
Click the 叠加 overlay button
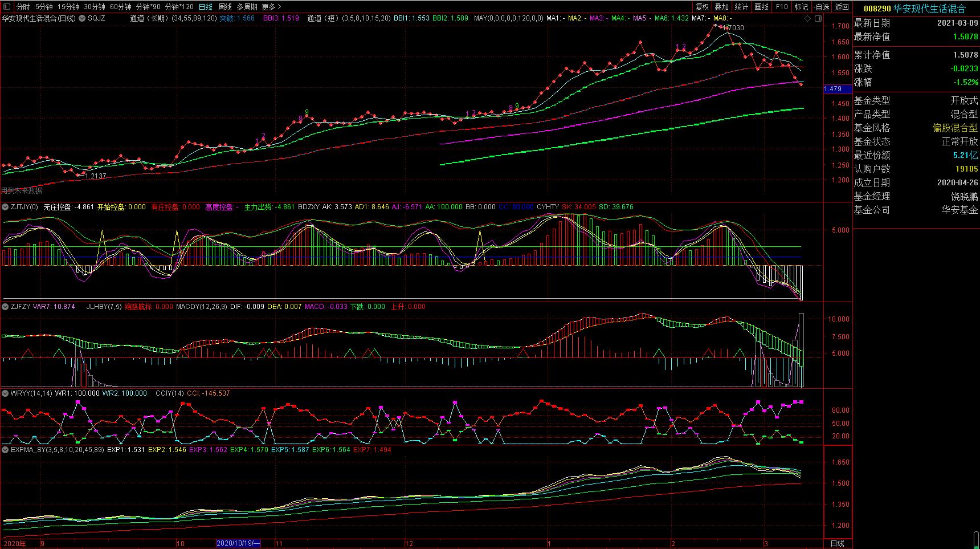click(x=721, y=7)
